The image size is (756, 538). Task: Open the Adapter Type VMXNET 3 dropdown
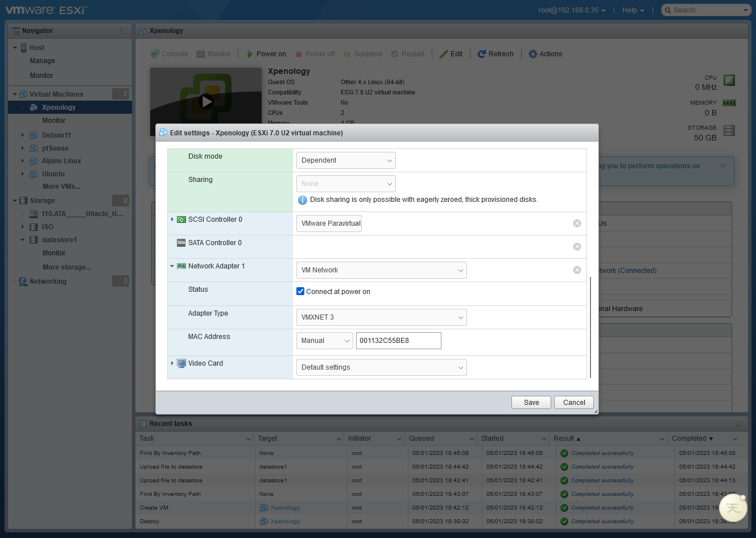381,317
